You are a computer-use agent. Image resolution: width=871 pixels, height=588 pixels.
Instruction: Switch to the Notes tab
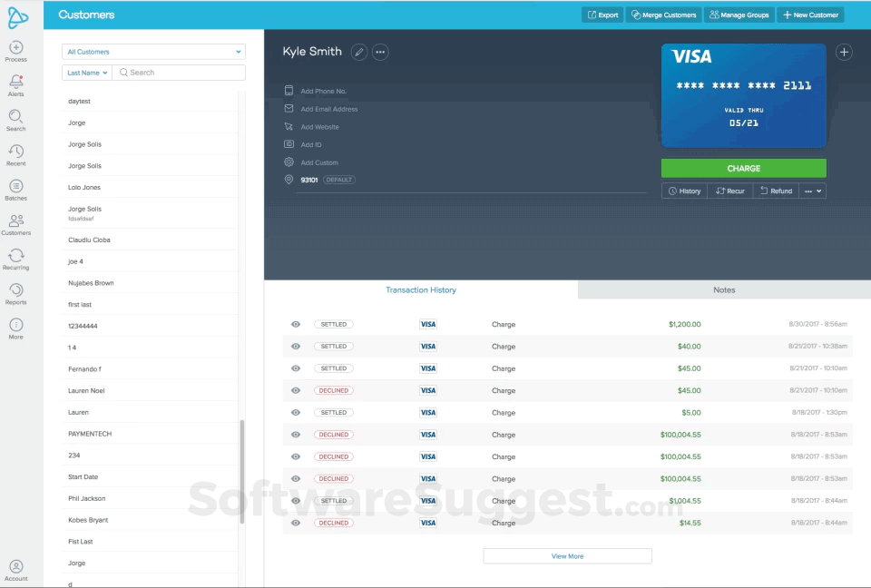723,289
